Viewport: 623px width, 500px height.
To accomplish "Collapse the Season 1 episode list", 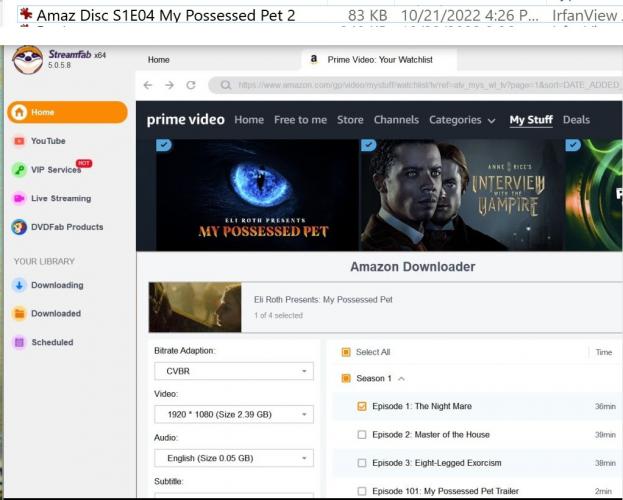I will 401,379.
